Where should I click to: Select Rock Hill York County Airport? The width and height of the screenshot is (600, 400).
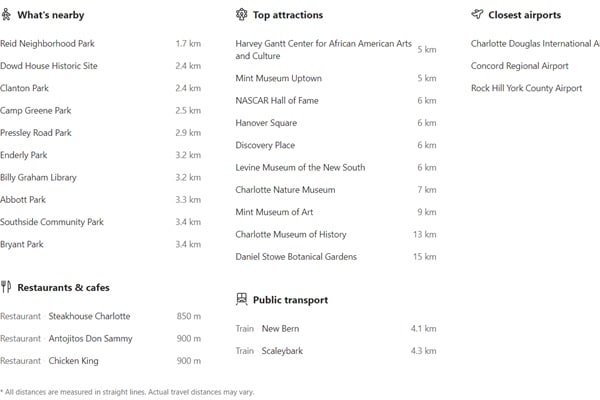(526, 88)
